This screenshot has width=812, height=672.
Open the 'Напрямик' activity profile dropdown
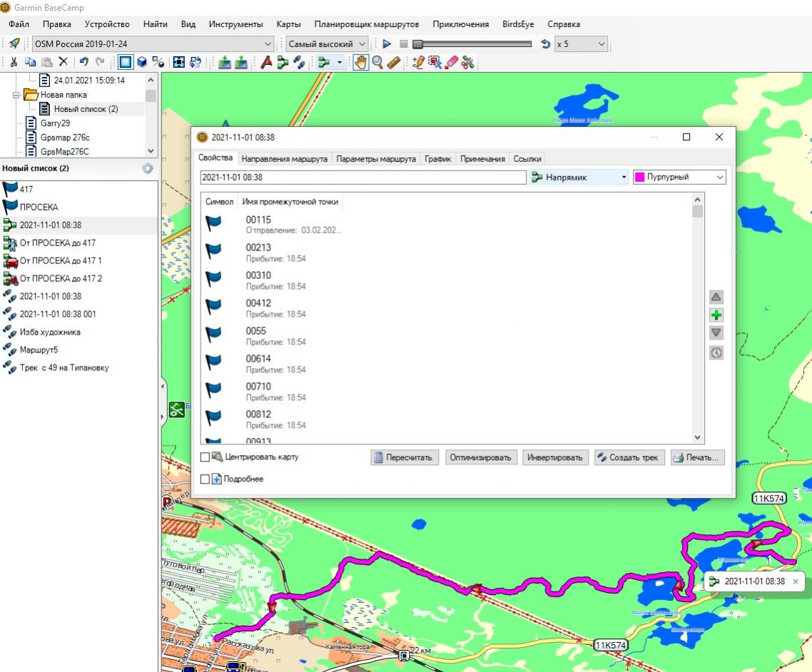coord(624,178)
